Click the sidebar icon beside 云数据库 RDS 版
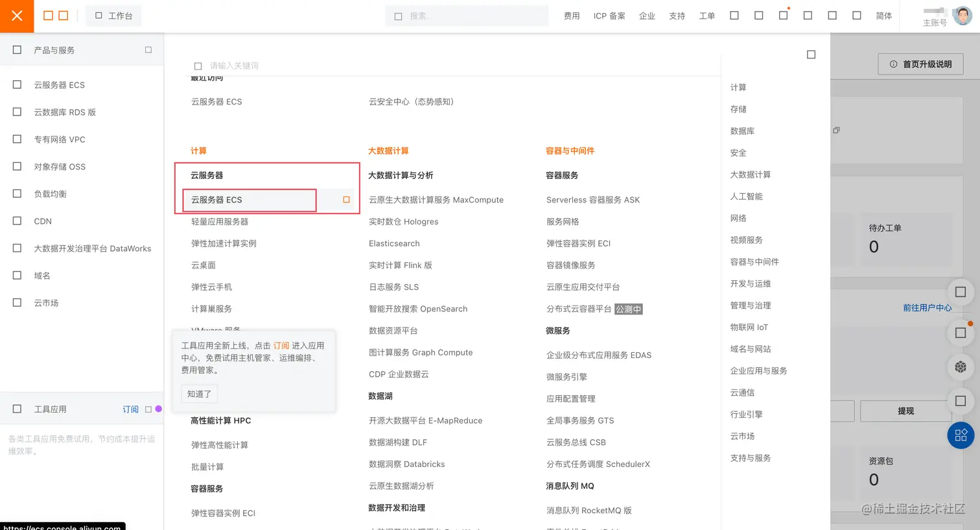980x530 pixels. [x=17, y=112]
